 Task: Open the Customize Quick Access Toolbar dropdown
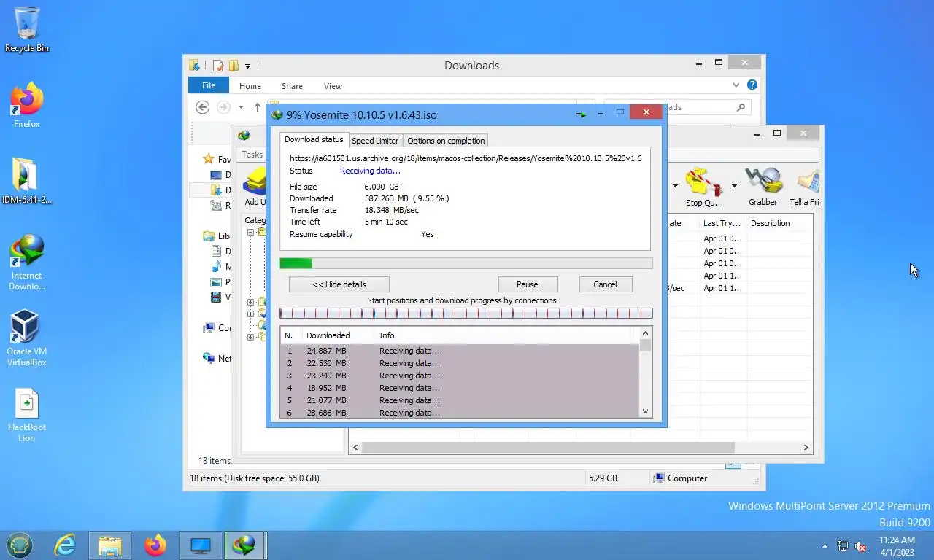(x=247, y=66)
